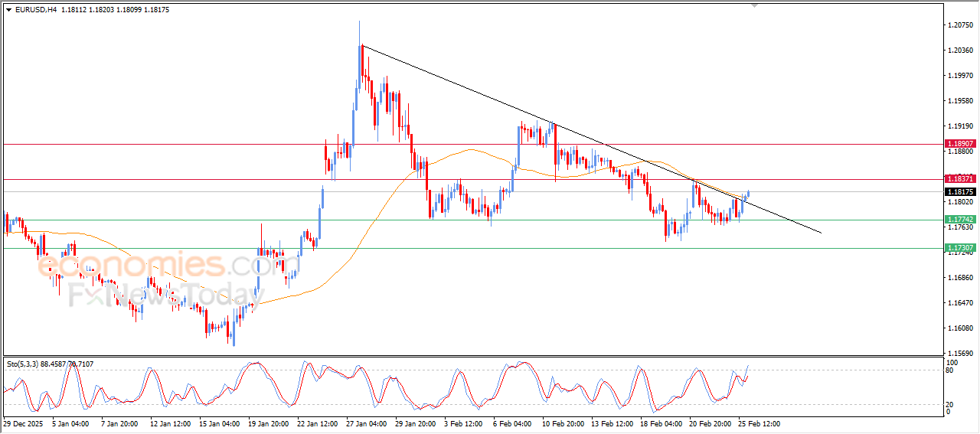
Task: Click the red 1.18907 price level tag
Action: (x=959, y=144)
